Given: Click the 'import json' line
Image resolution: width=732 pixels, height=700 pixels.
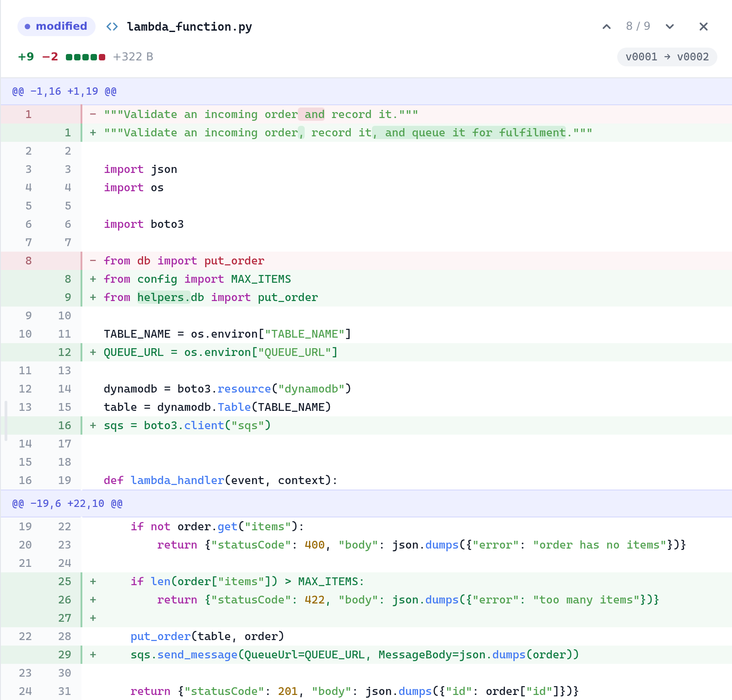Looking at the screenshot, I should (366, 169).
